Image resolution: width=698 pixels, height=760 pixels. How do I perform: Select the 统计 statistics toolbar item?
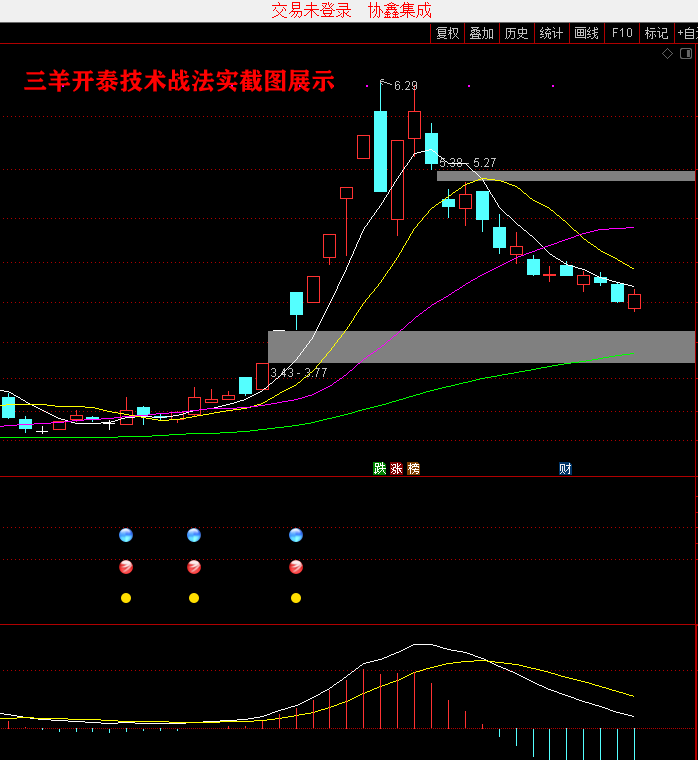point(551,33)
